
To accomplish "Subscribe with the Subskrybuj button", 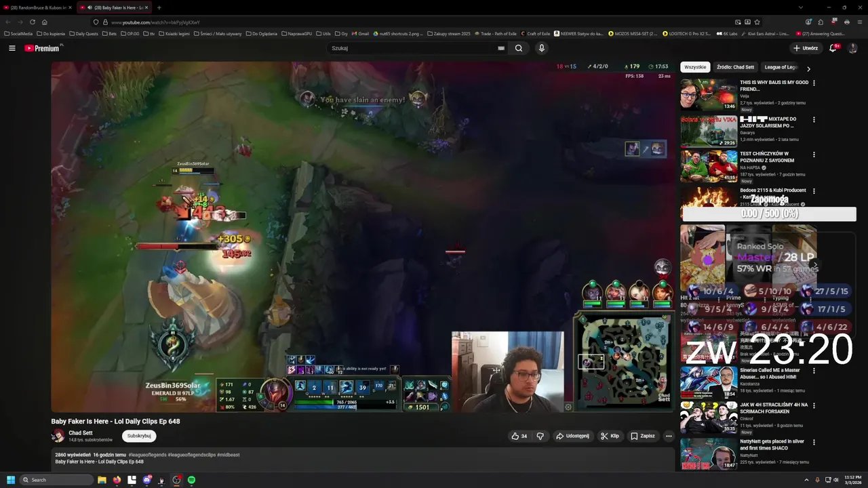I will [139, 436].
